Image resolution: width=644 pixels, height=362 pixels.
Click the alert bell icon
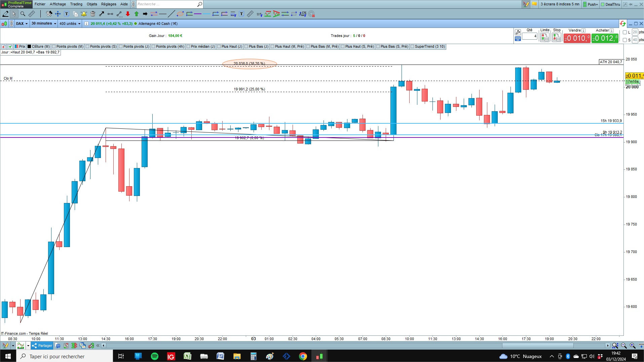[x=84, y=14]
